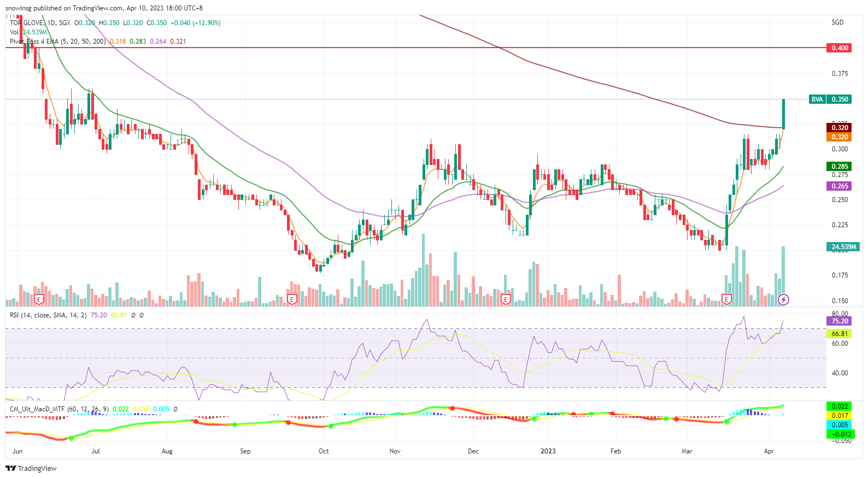This screenshot has height=478, width=868.
Task: Click the green 0.283 EMA value in legend
Action: (x=138, y=42)
